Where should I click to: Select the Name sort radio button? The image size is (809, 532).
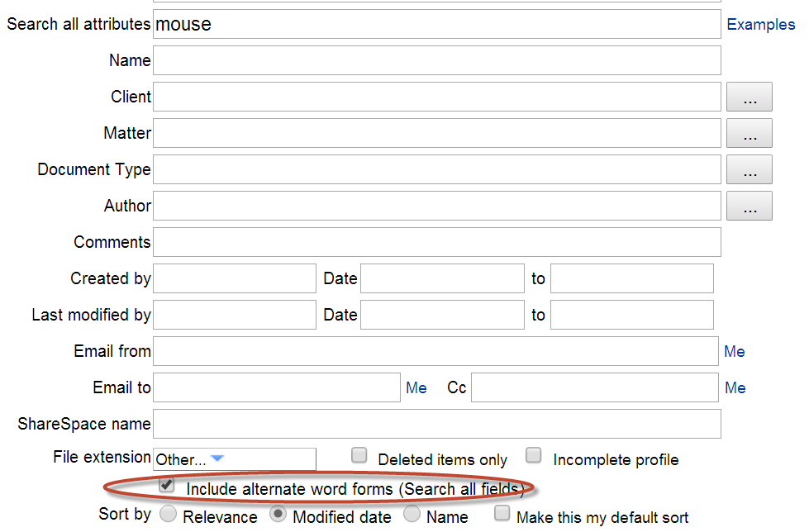point(412,514)
